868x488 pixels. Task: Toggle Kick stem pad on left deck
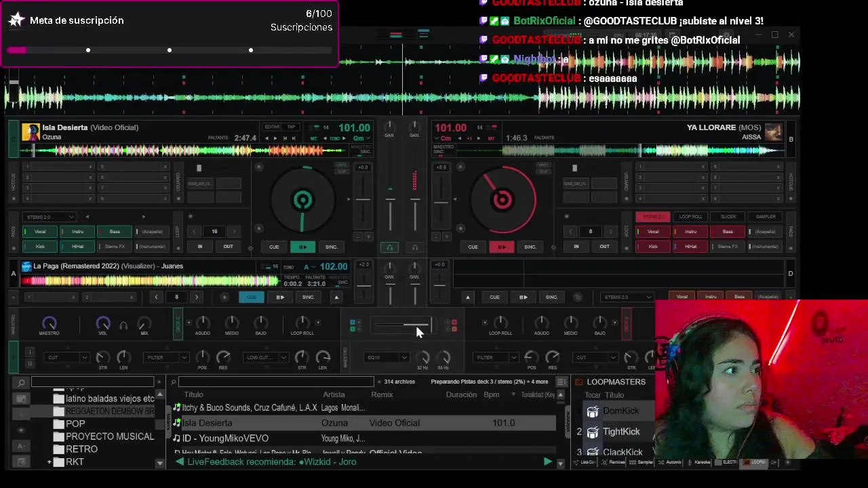40,247
